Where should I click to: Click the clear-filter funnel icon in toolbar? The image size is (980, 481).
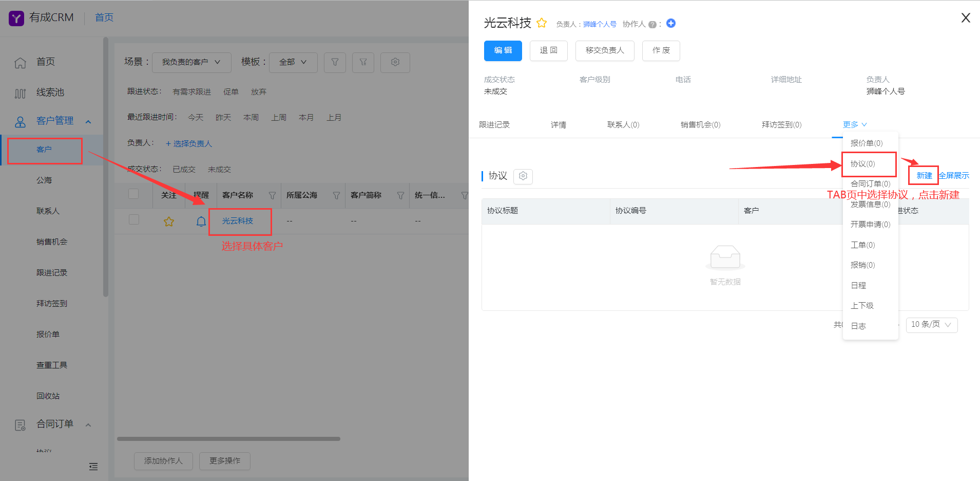[363, 62]
